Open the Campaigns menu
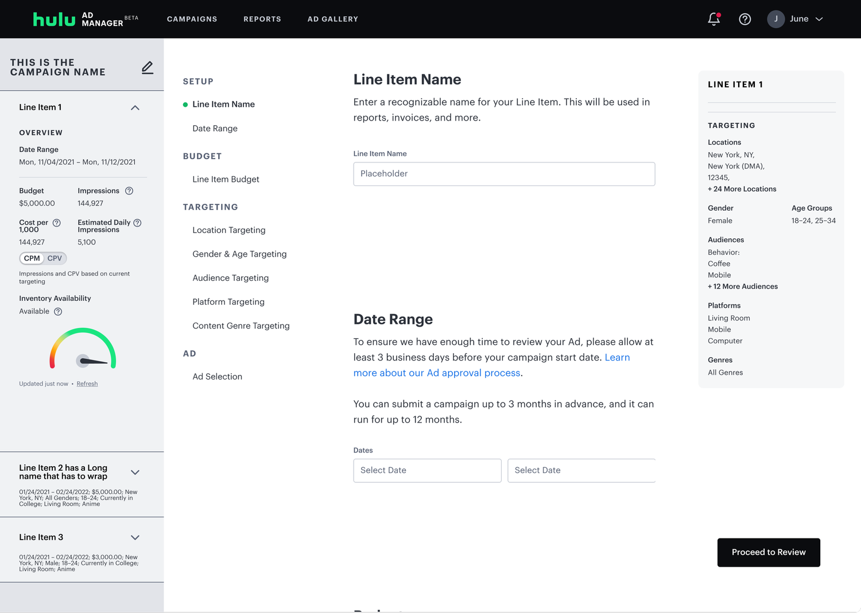Image resolution: width=861 pixels, height=616 pixels. point(192,19)
